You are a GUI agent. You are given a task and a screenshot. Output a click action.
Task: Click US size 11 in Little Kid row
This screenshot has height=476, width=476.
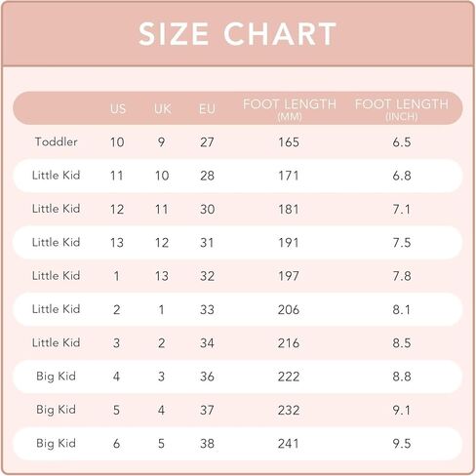pyautogui.click(x=116, y=176)
